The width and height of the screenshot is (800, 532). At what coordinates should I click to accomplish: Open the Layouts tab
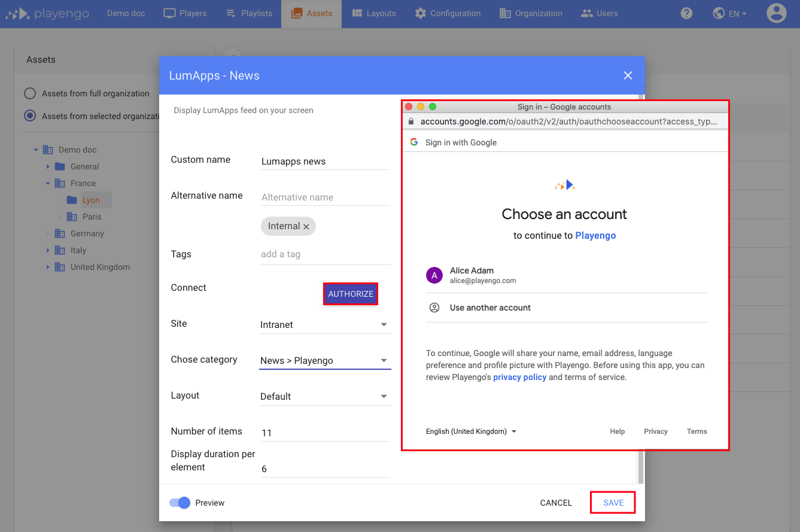(374, 13)
